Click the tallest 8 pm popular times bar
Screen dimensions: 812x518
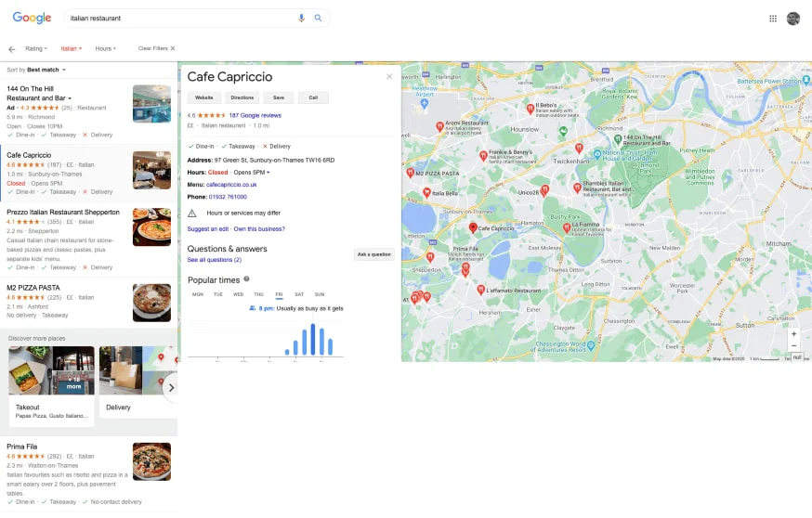(x=313, y=340)
